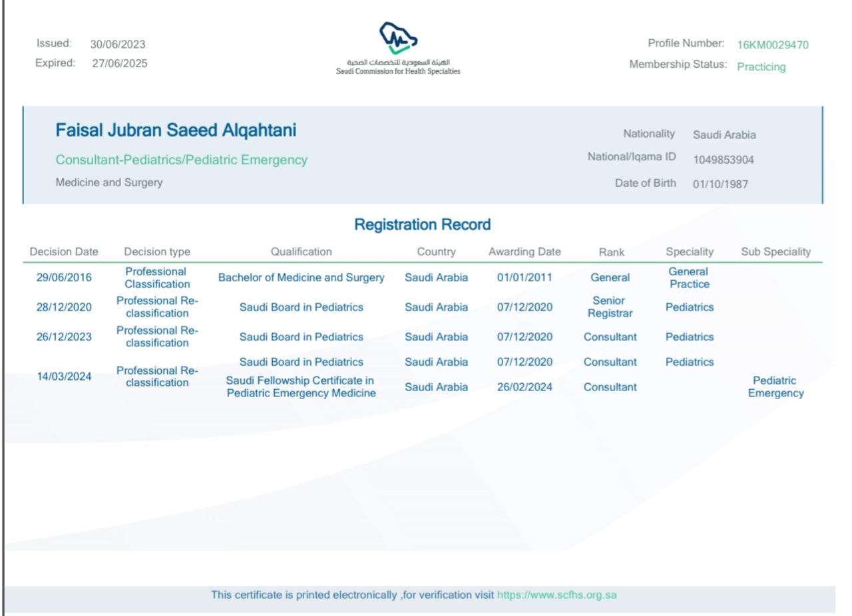Click the Decision Date column header

pos(64,252)
